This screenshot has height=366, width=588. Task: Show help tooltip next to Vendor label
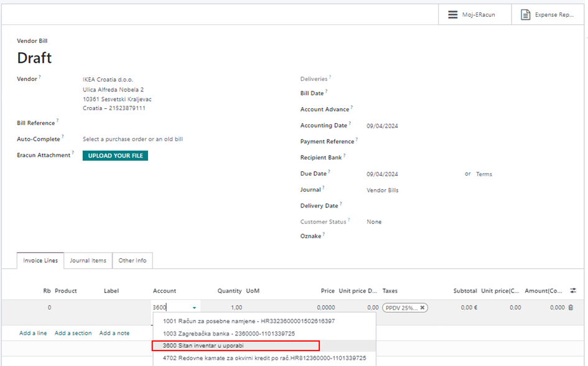pyautogui.click(x=40, y=78)
